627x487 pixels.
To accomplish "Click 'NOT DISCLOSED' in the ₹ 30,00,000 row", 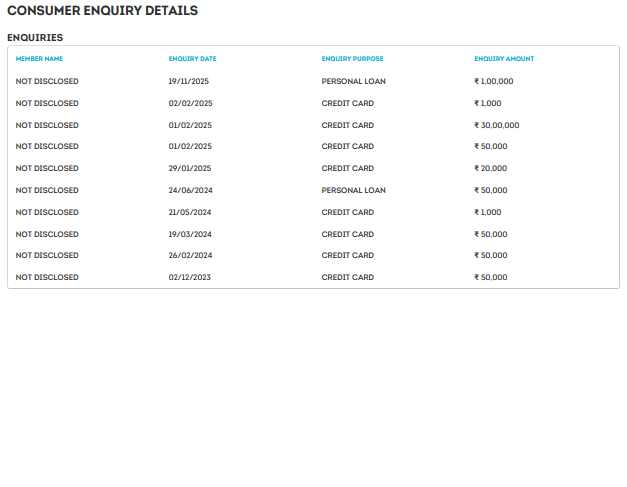I will pos(47,125).
